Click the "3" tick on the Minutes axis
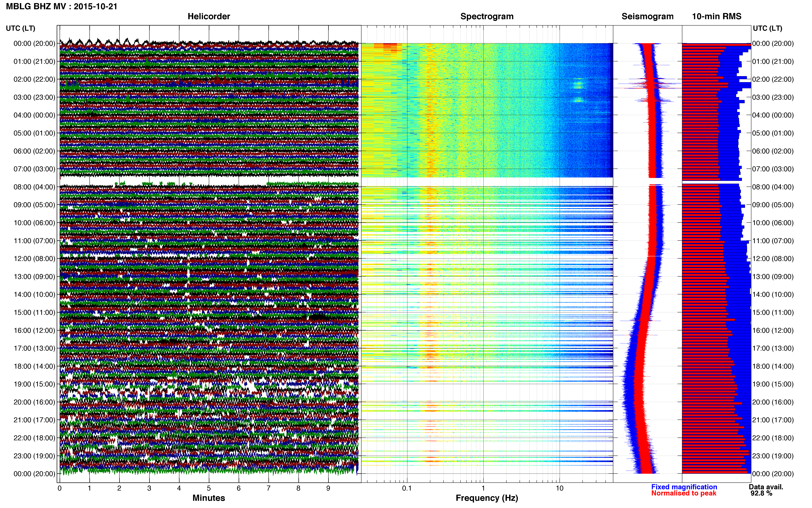 click(149, 488)
